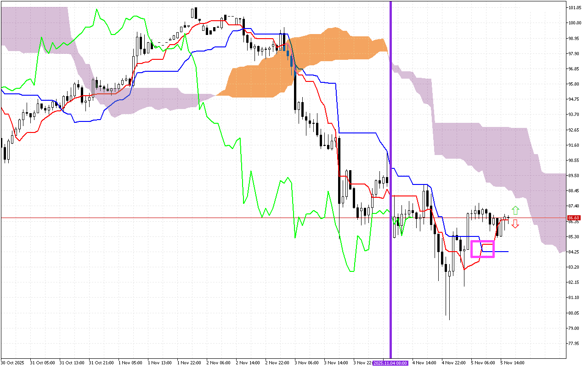Viewport: 588px width, 368px height.
Task: Click the 31 Oct 13:00 time label
Action: pos(71,363)
